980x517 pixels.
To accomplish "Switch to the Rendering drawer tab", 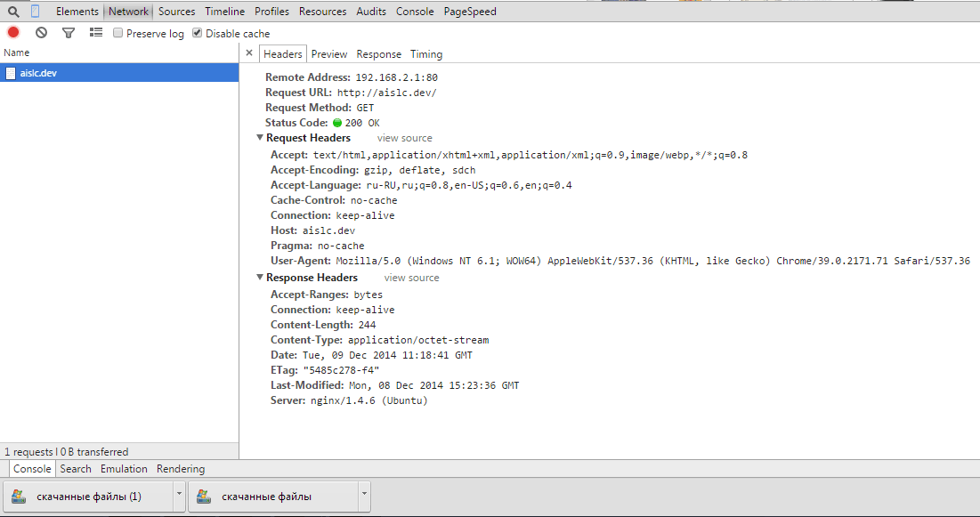I will [181, 469].
